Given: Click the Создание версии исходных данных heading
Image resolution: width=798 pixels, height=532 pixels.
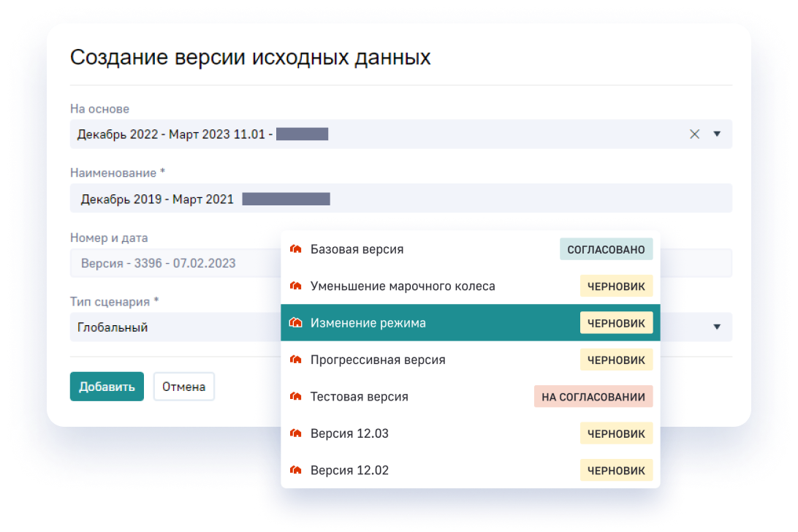Looking at the screenshot, I should 251,57.
